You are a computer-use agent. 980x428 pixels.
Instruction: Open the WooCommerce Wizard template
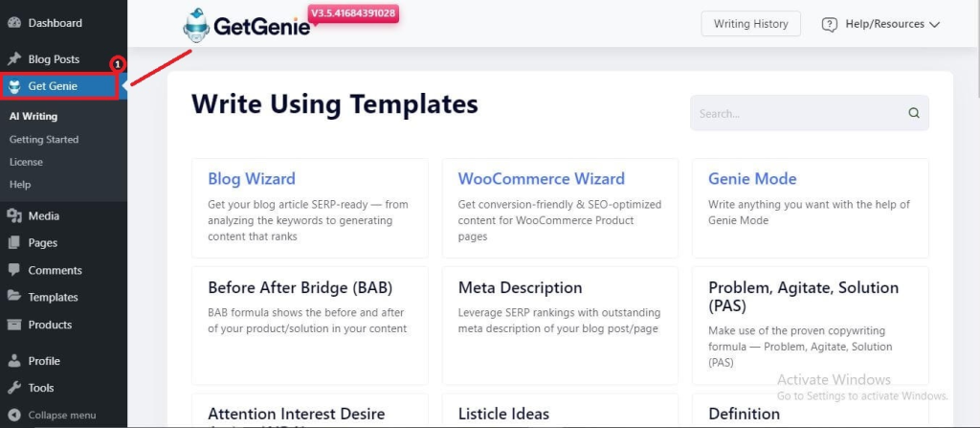(x=542, y=179)
